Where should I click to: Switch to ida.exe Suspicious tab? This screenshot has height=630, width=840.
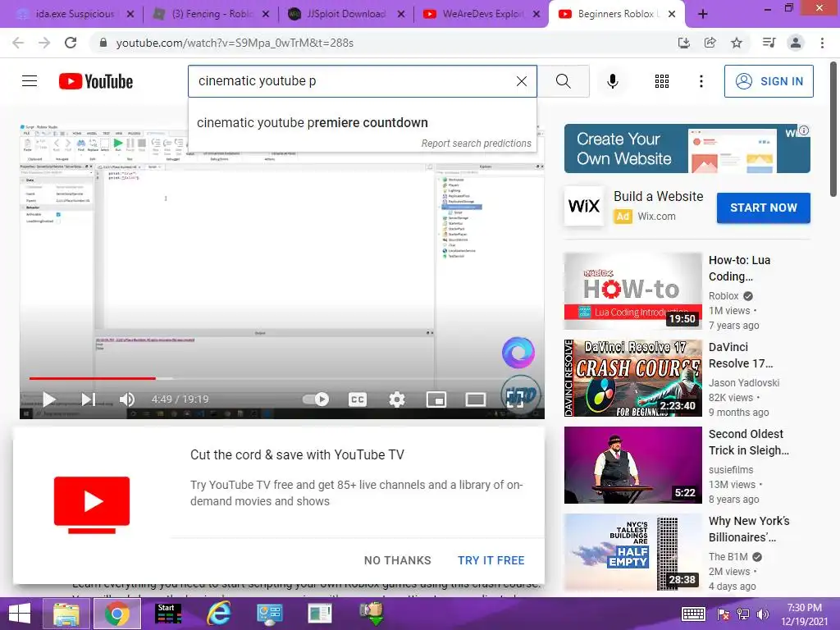click(x=74, y=14)
